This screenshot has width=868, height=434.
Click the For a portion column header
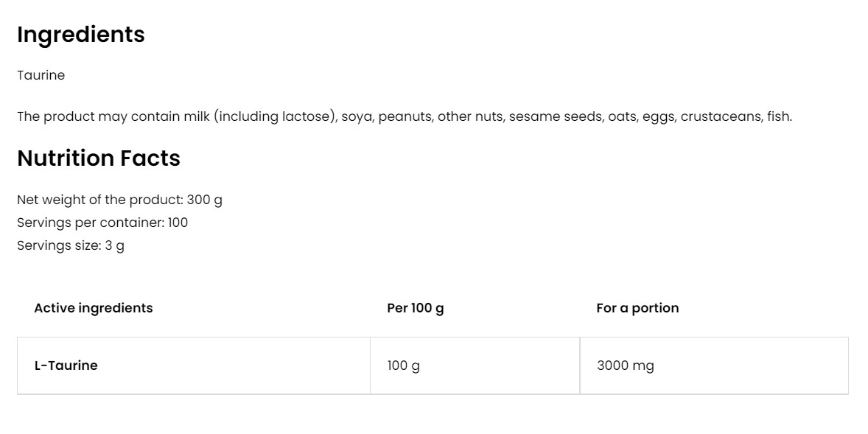click(x=637, y=308)
